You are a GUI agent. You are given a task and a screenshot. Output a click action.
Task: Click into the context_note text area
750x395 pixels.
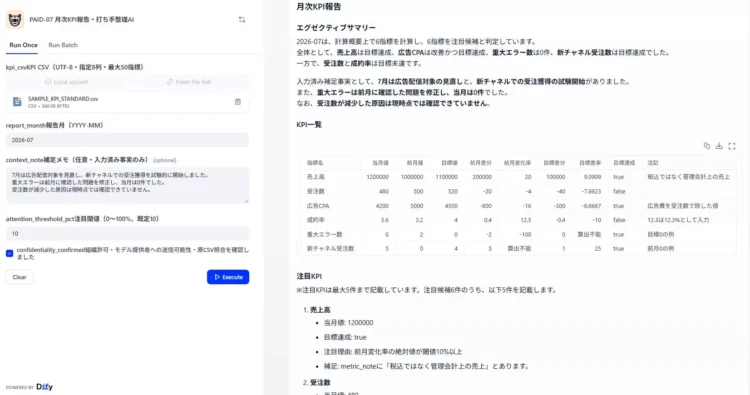point(127,185)
